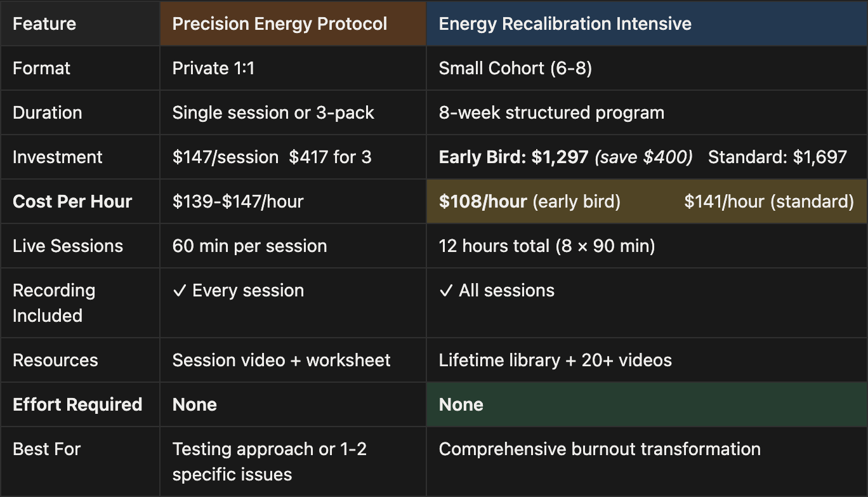The height and width of the screenshot is (497, 868).
Task: Click the green-highlighted "None" effort cell
Action: tap(461, 405)
